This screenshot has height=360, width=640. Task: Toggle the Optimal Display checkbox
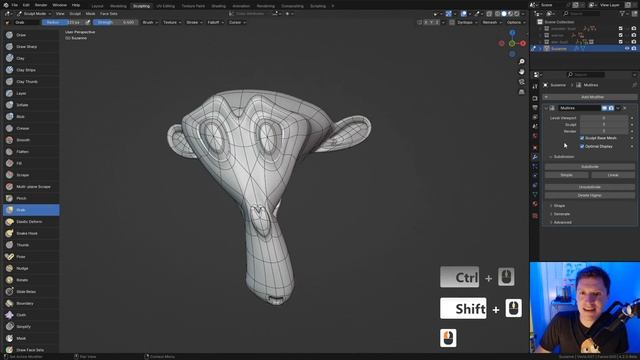582,146
